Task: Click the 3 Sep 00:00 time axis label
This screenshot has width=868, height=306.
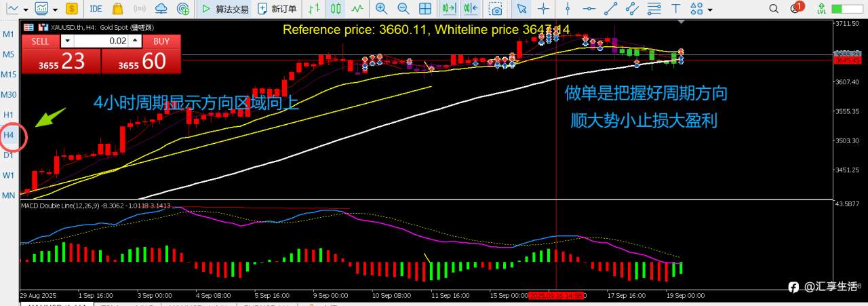Action: [x=155, y=296]
